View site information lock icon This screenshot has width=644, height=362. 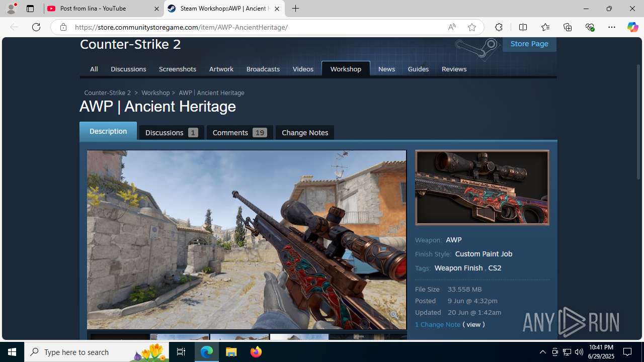coord(63,27)
